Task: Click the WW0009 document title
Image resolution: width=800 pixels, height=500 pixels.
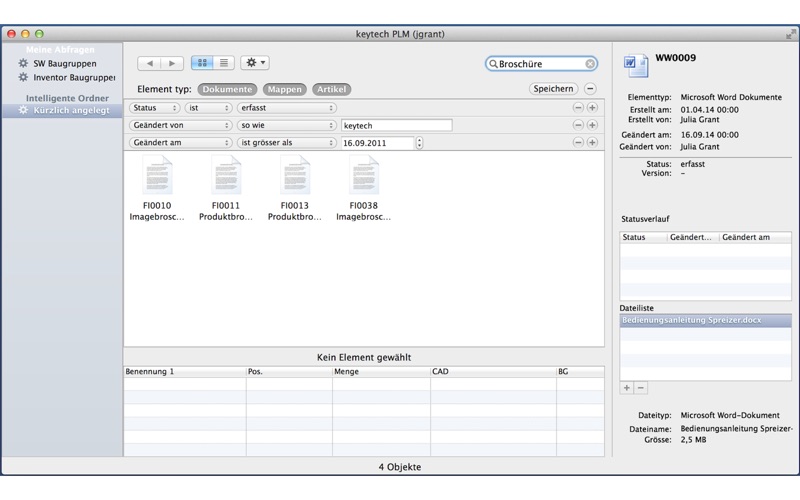Action: coord(676,58)
